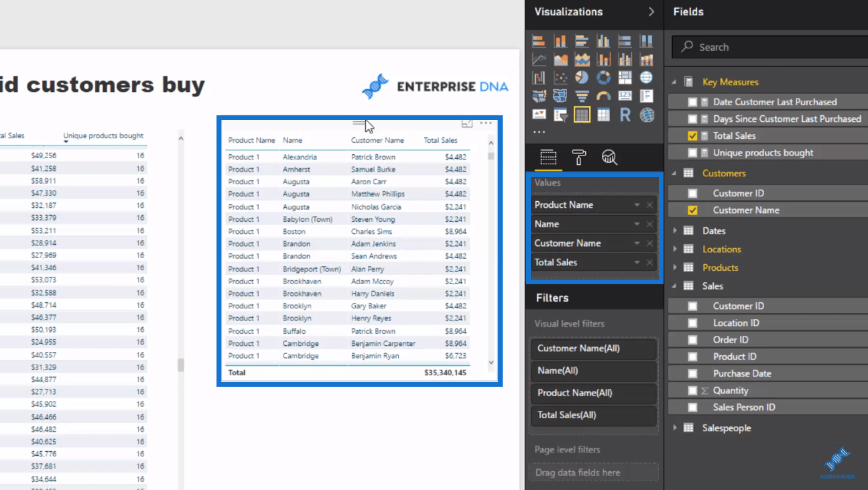Check the Quantity field

tap(693, 390)
